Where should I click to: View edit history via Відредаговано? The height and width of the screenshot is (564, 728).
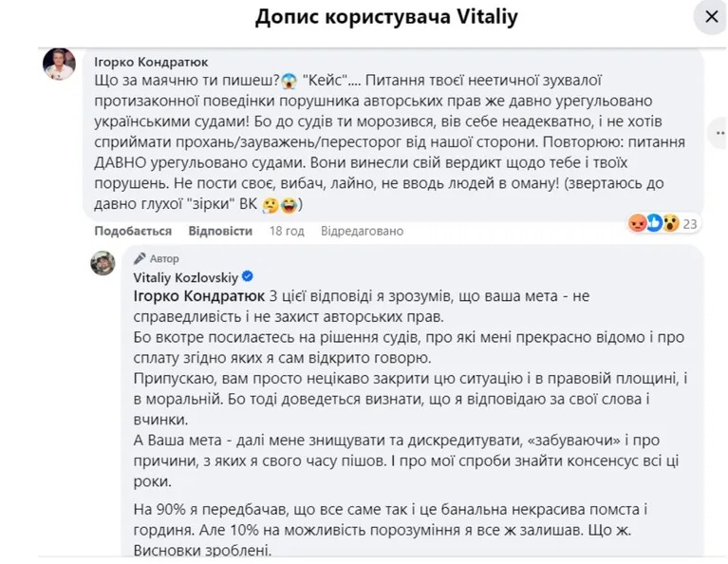click(362, 231)
